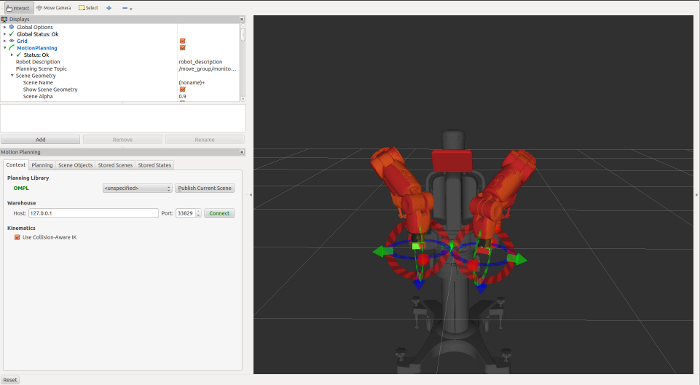Click right arm green arrow marker
Image resolution: width=700 pixels, height=385 pixels.
click(518, 259)
